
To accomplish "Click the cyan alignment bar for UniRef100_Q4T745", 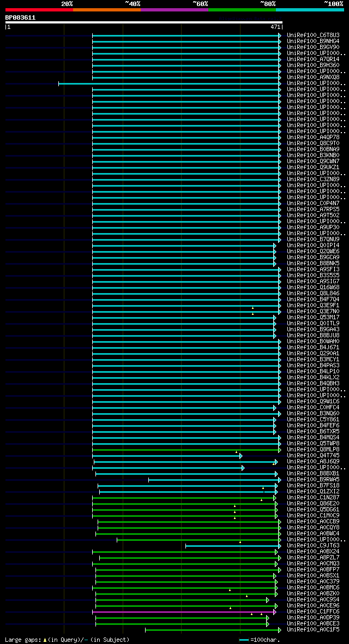I will coord(166,456).
